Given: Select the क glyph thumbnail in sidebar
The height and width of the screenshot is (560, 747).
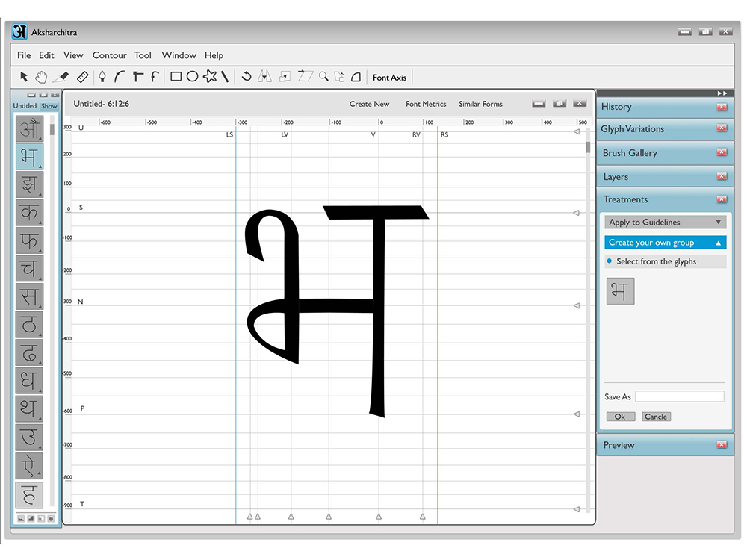Looking at the screenshot, I should [x=29, y=212].
